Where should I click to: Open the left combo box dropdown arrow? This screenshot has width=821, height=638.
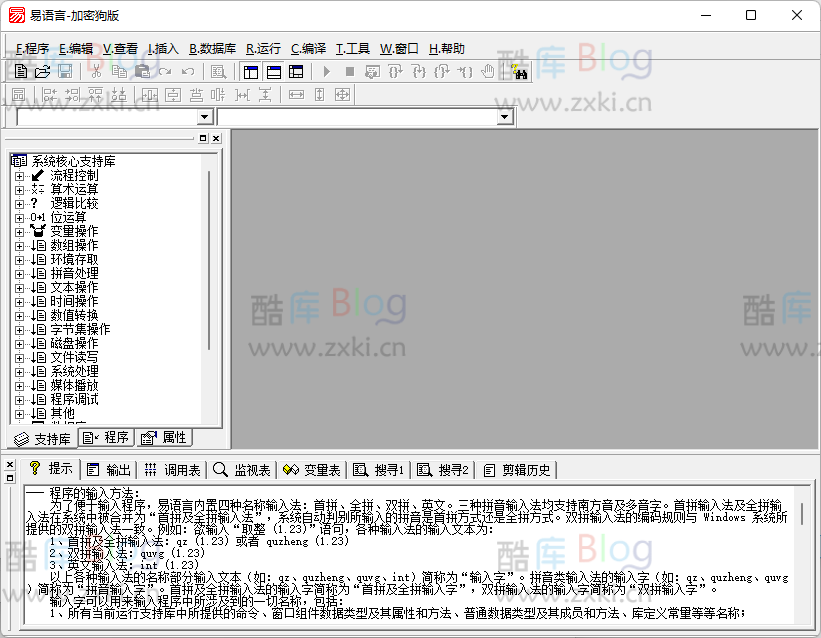[205, 117]
